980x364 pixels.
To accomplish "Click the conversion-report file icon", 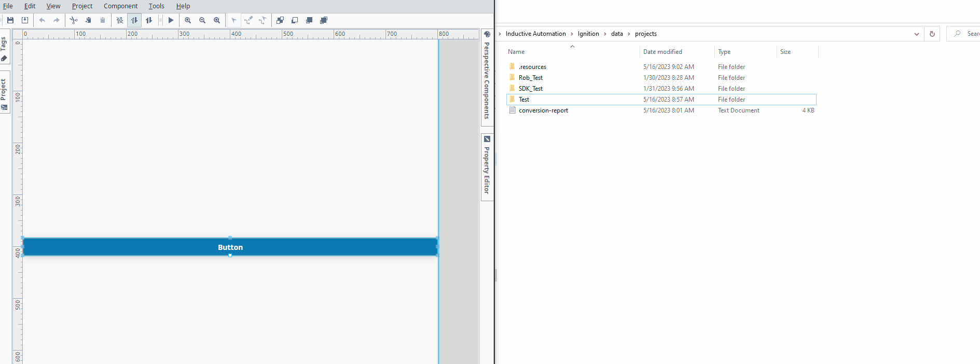I will click(x=513, y=110).
